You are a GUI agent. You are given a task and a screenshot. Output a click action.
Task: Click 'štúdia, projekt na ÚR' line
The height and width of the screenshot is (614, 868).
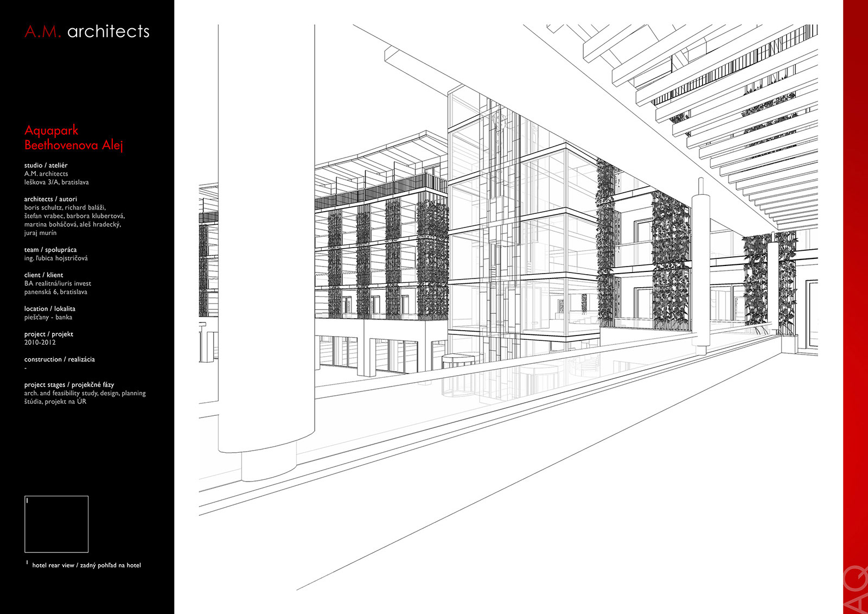[55, 402]
